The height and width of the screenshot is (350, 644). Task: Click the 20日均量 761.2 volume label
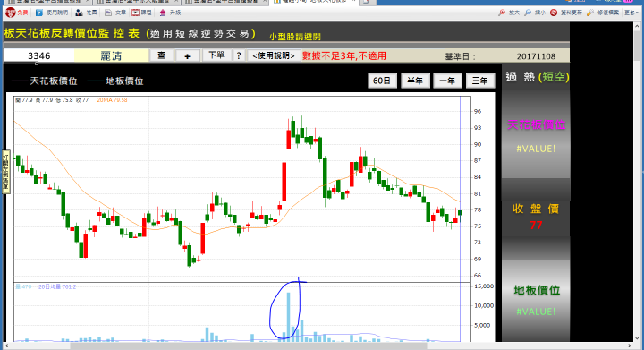[57, 286]
